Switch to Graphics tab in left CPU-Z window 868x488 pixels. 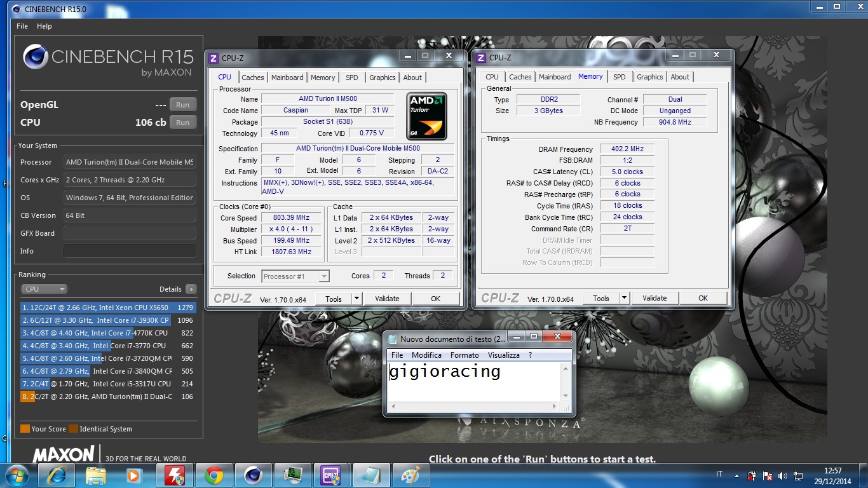pyautogui.click(x=383, y=78)
